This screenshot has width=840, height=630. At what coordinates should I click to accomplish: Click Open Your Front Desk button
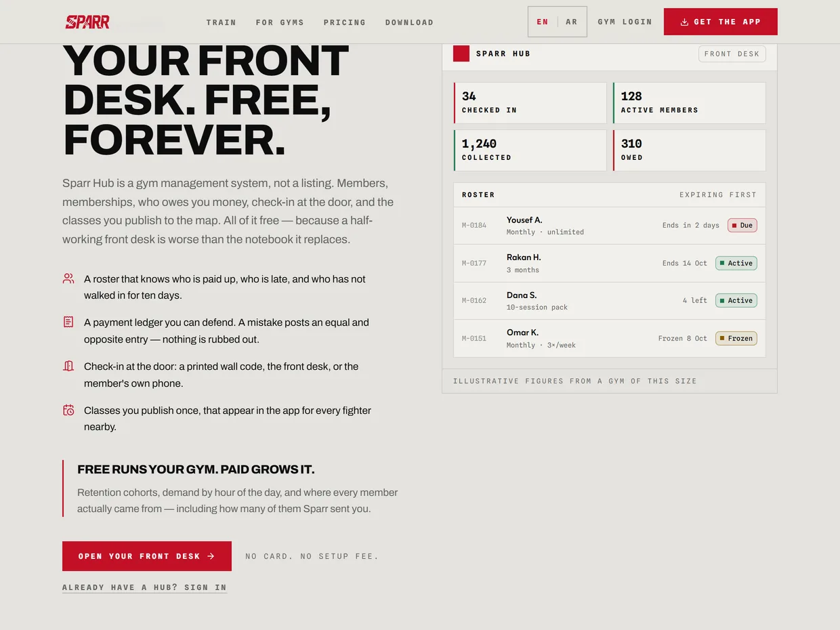click(x=147, y=556)
